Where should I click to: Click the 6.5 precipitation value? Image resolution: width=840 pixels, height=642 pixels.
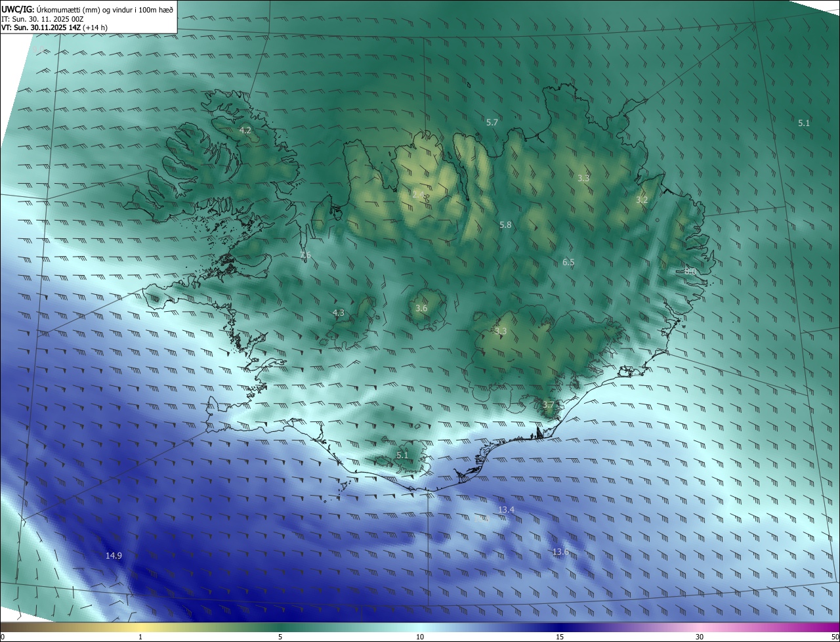(568, 262)
